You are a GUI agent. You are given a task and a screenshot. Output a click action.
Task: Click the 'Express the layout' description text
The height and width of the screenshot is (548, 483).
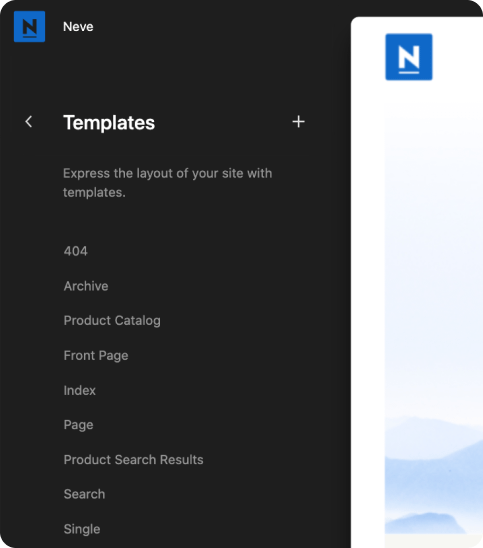click(x=168, y=183)
